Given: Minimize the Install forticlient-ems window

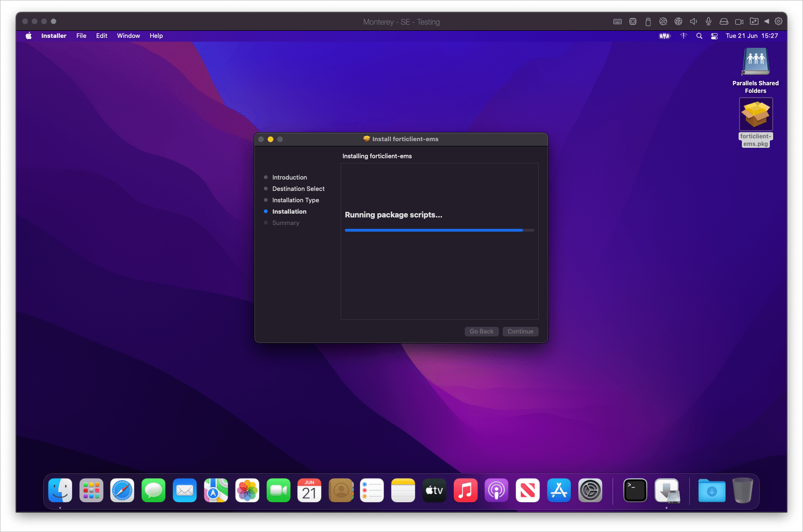Looking at the screenshot, I should coord(271,139).
